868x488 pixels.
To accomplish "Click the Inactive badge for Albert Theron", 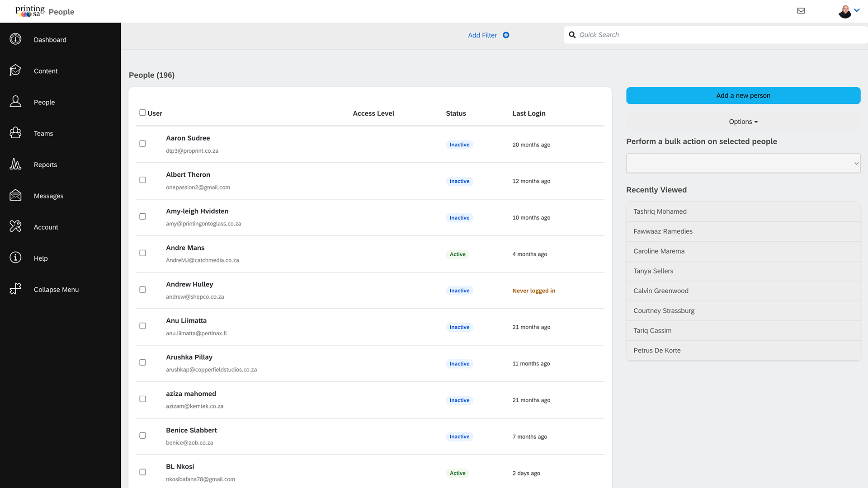I will point(459,181).
